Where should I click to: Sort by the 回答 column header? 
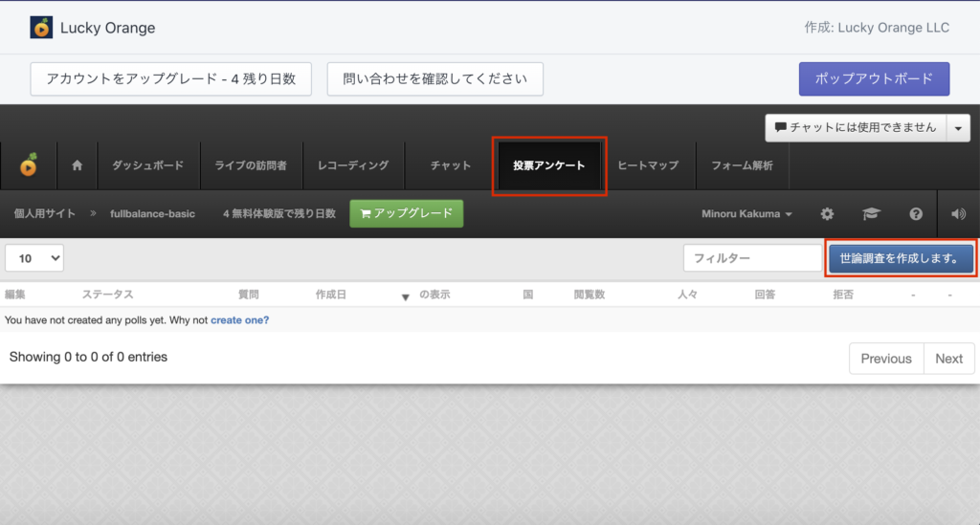(765, 294)
